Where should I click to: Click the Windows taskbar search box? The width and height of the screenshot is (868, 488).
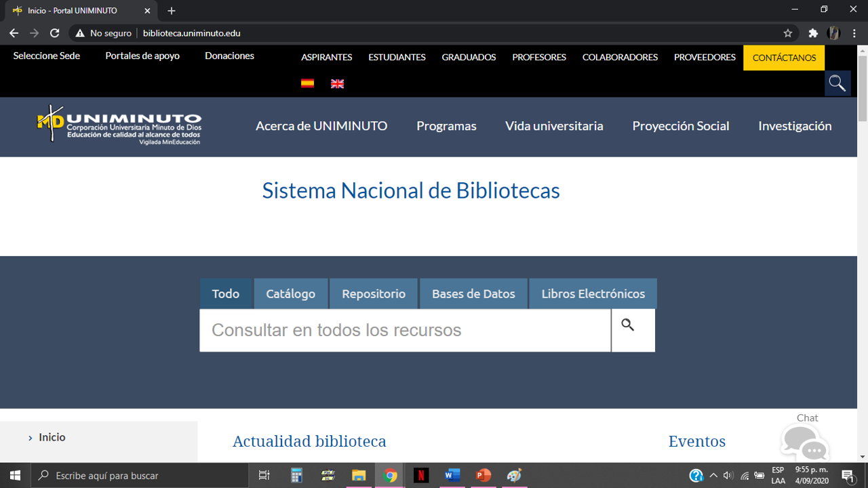[x=139, y=475]
